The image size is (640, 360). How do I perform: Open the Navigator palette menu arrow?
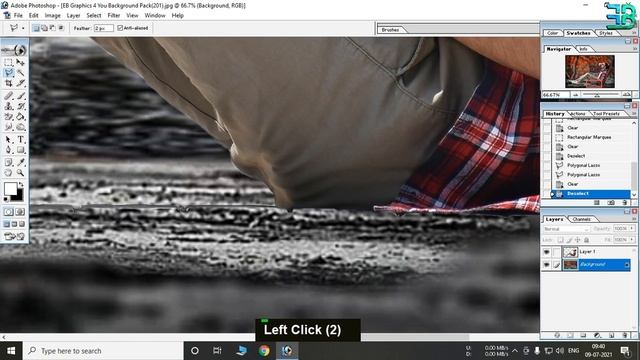(634, 49)
